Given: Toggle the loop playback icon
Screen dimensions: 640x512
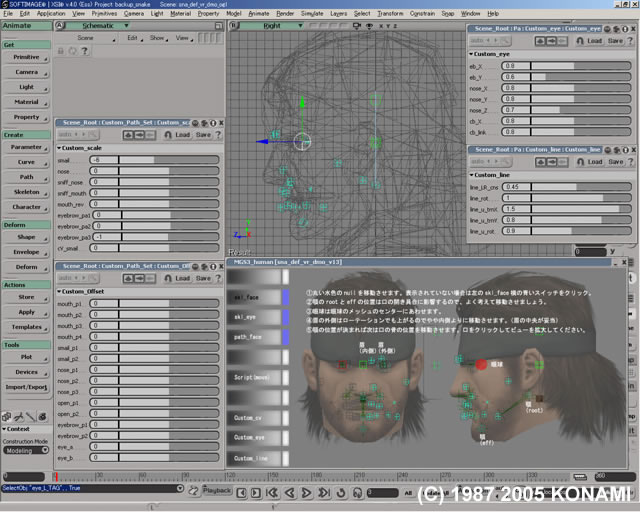Looking at the screenshot, I should coord(341,493).
